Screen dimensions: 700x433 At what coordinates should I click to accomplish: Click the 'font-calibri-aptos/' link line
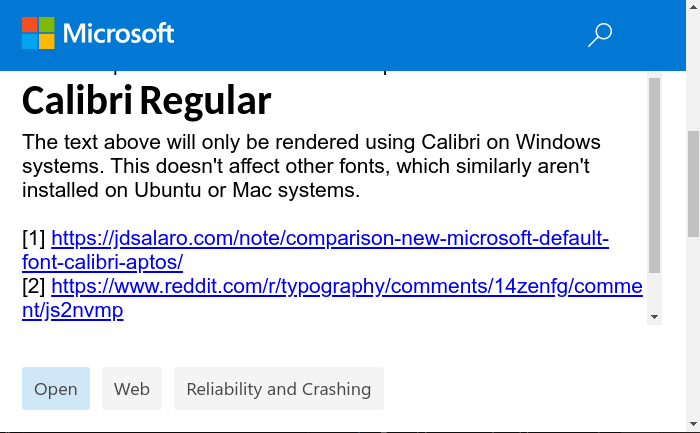pyautogui.click(x=103, y=262)
